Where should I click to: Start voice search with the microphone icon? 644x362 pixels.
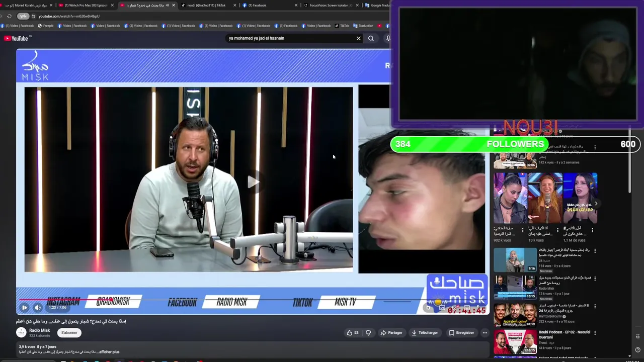[388, 38]
